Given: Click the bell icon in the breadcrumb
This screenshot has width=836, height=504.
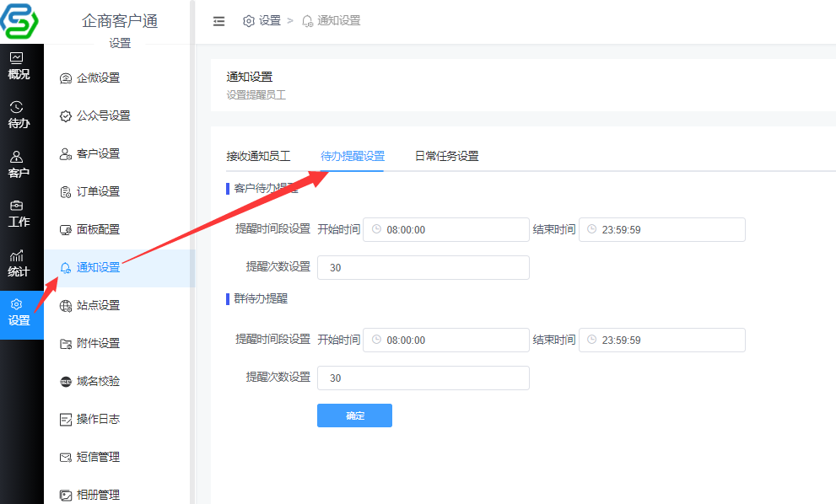Looking at the screenshot, I should point(307,21).
